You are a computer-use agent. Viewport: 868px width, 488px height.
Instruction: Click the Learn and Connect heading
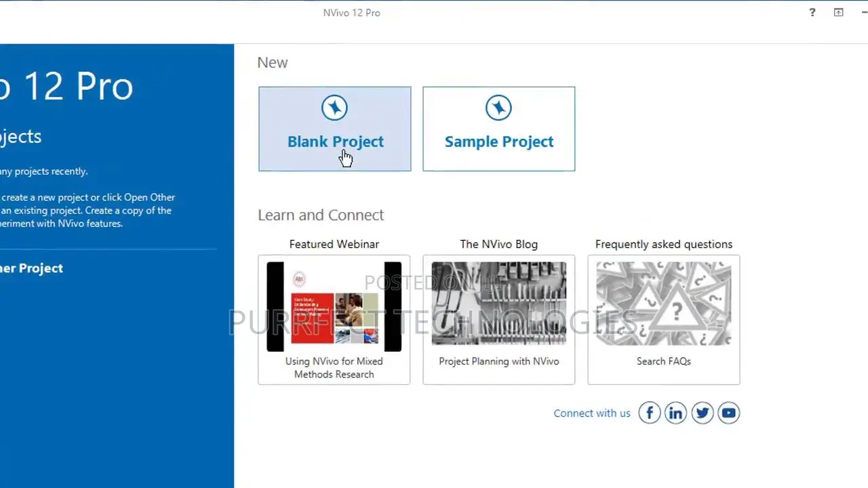(x=321, y=215)
